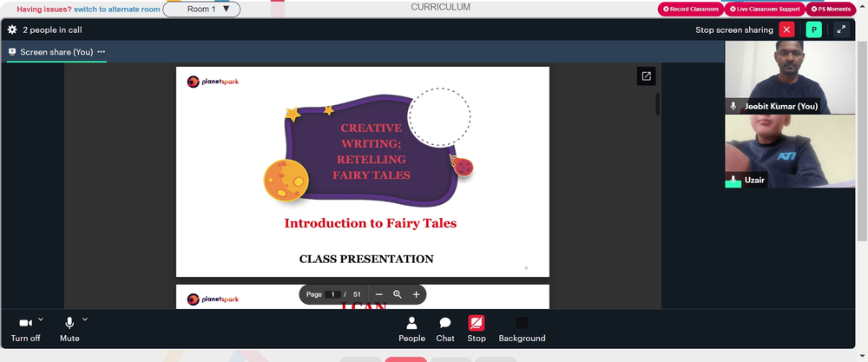Open Background effects option
Image resolution: width=868 pixels, height=362 pixels.
pos(522,330)
